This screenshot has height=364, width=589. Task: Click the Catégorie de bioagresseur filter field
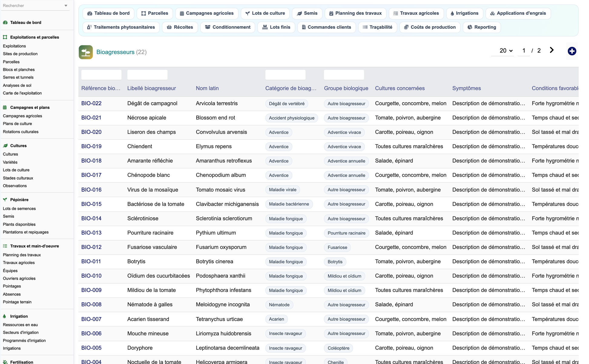coord(285,75)
